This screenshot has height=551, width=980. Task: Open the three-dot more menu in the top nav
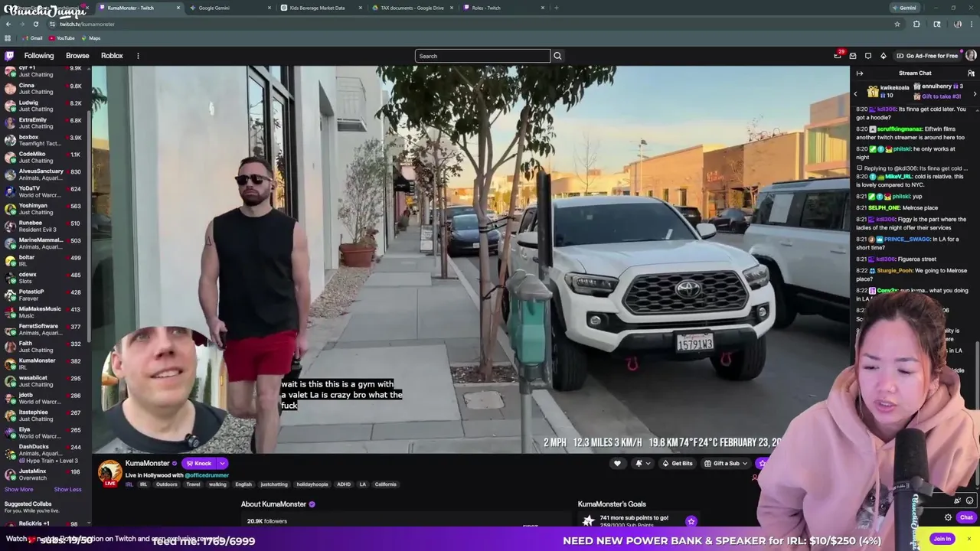click(138, 56)
